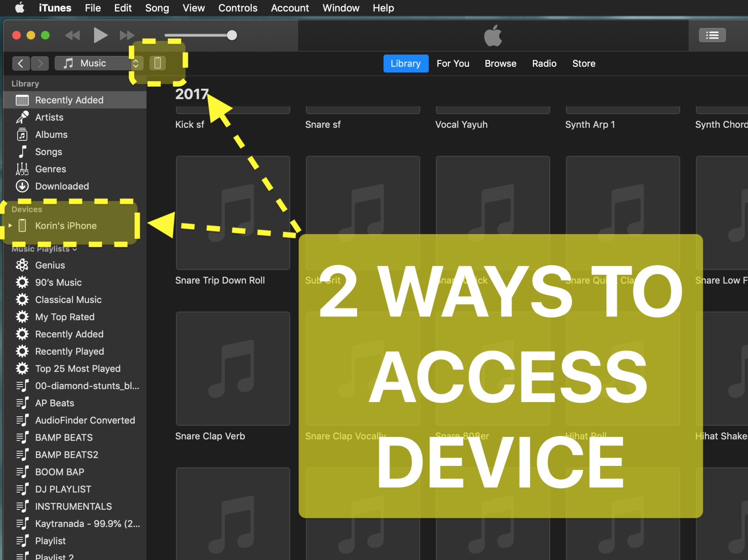Open the iTunes menu
The width and height of the screenshot is (748, 560).
pos(55,8)
